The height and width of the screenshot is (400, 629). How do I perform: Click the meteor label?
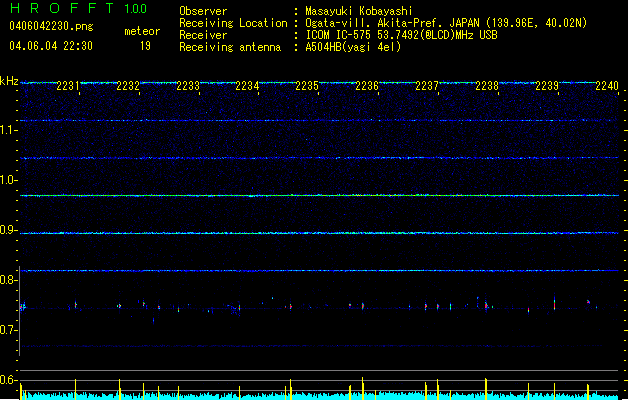click(141, 31)
